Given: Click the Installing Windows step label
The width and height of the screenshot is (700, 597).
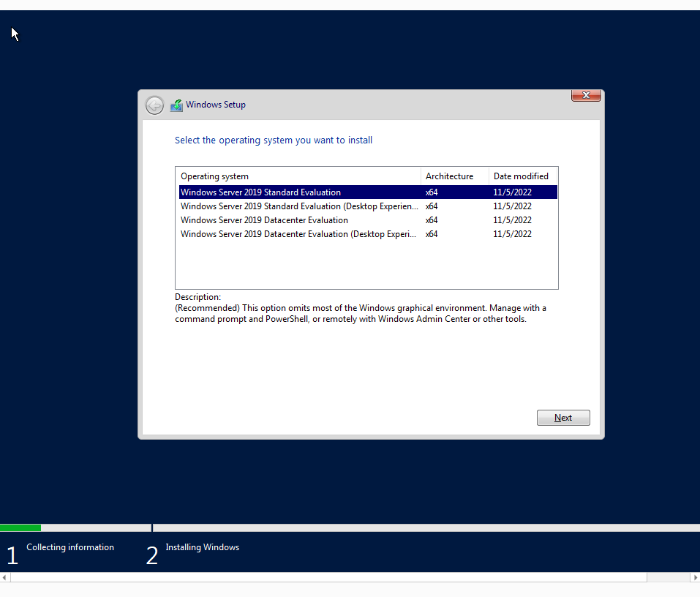Looking at the screenshot, I should pos(202,547).
